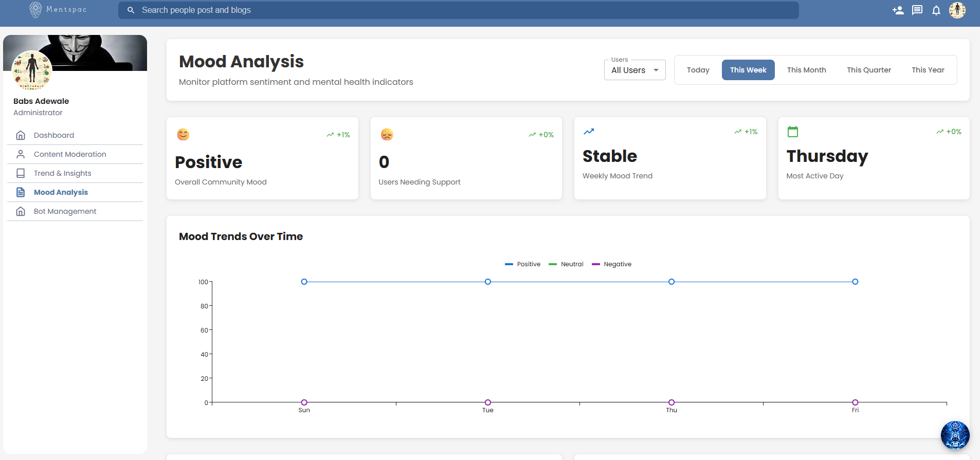
Task: Toggle the Negative series in chart legend
Action: coord(611,264)
